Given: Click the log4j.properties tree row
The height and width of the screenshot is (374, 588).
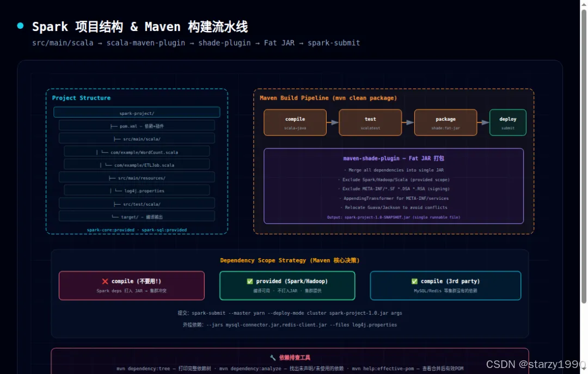Looking at the screenshot, I should [x=137, y=190].
